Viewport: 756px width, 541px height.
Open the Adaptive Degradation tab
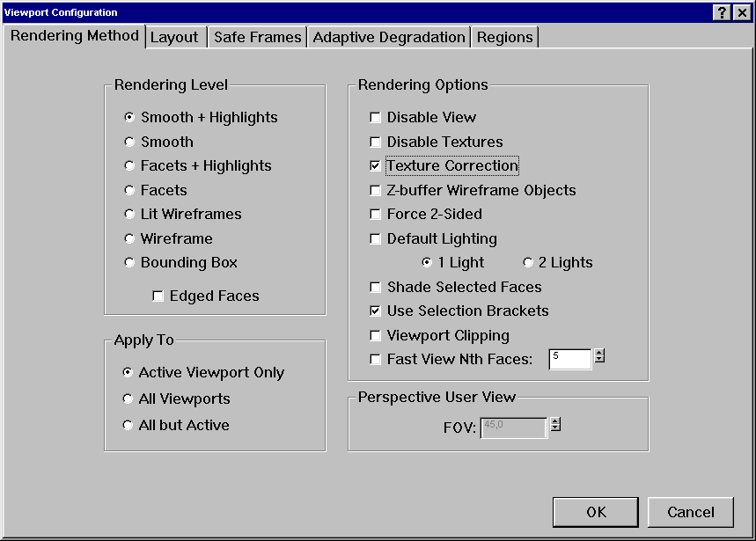[388, 37]
